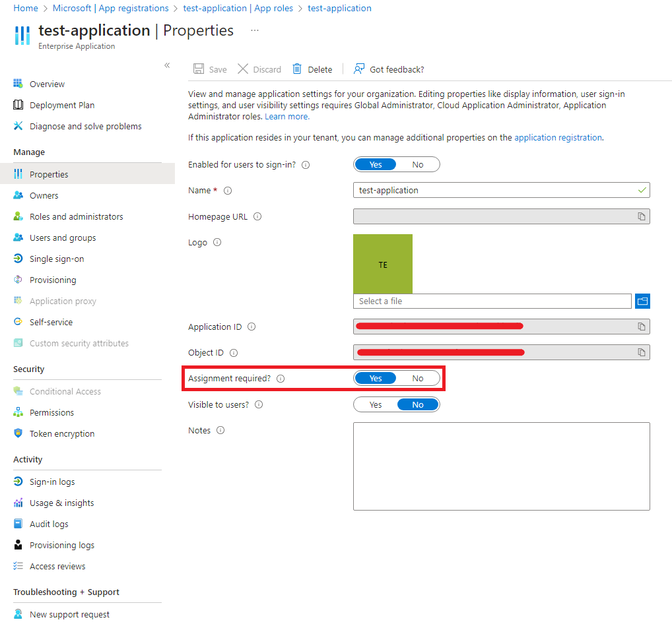Click the Diagnose and solve problems wrench icon

pyautogui.click(x=18, y=126)
